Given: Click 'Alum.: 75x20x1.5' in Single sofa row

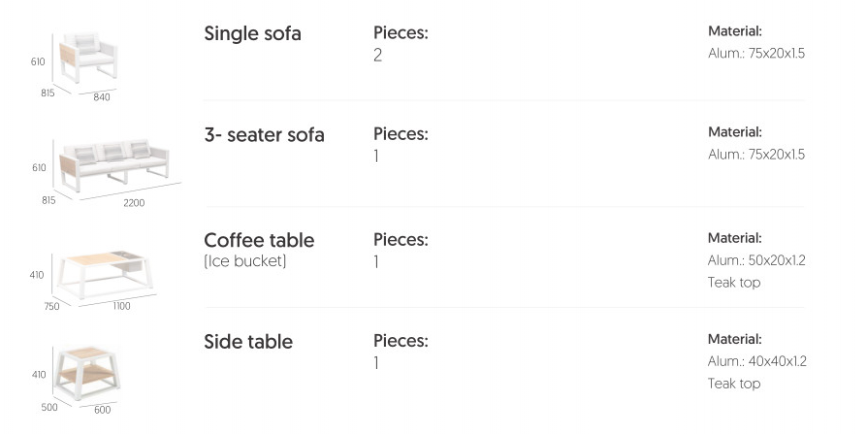Looking at the screenshot, I should (x=755, y=53).
